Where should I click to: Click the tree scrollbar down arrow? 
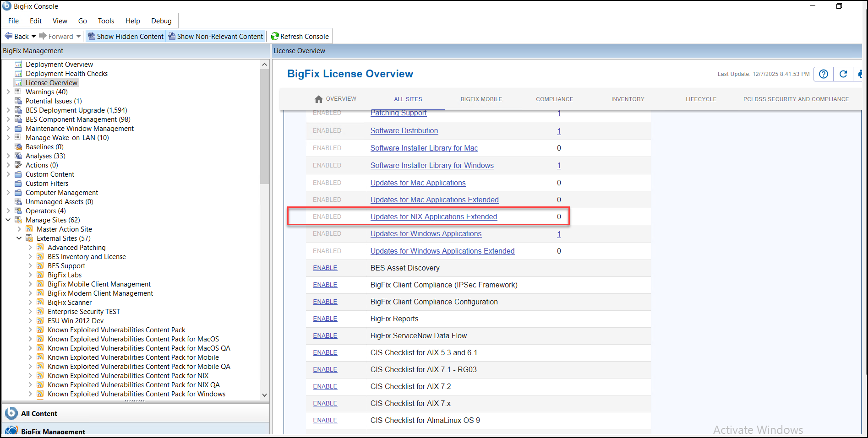[264, 395]
